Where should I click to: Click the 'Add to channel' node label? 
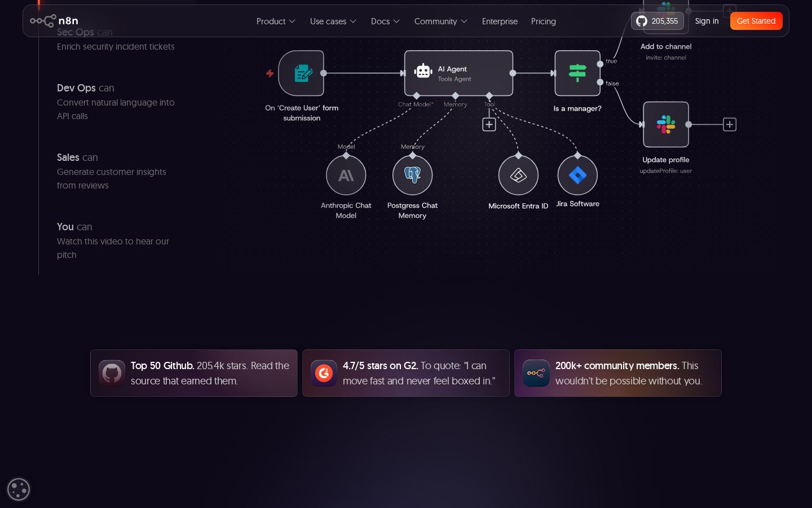[x=666, y=46]
